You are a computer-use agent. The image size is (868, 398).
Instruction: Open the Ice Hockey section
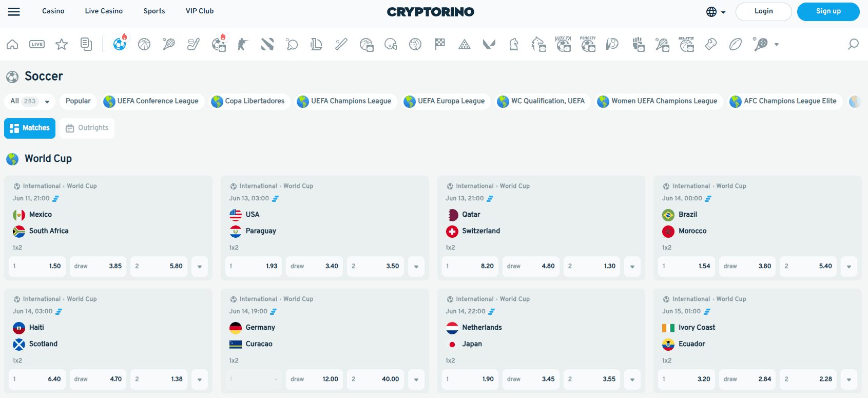coord(194,44)
